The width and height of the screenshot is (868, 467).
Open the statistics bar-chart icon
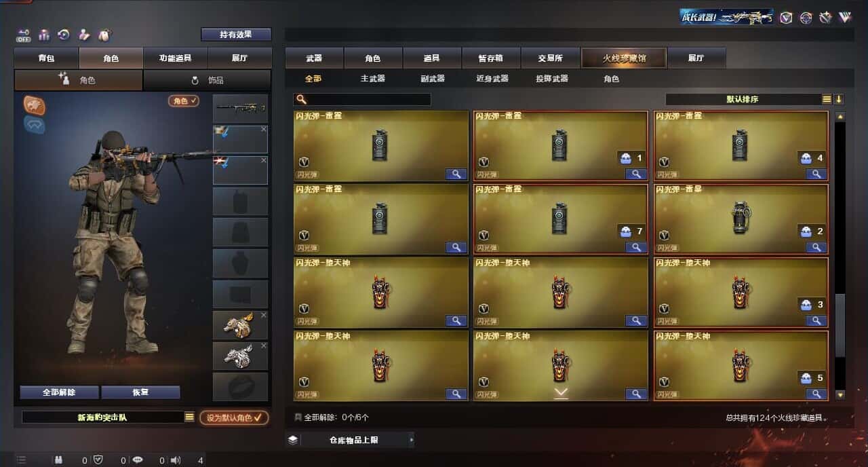click(x=44, y=35)
